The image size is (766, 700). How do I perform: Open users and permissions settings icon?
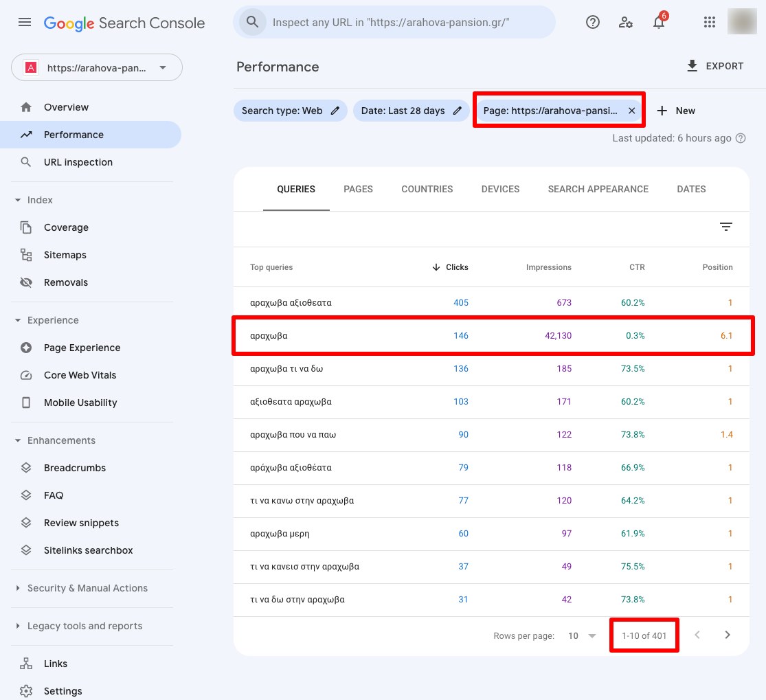[x=625, y=23]
